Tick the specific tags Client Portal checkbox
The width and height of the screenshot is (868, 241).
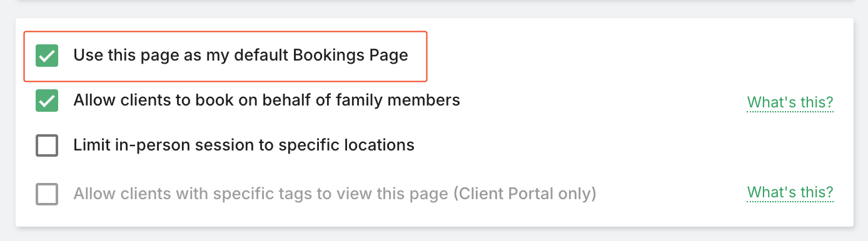point(47,194)
